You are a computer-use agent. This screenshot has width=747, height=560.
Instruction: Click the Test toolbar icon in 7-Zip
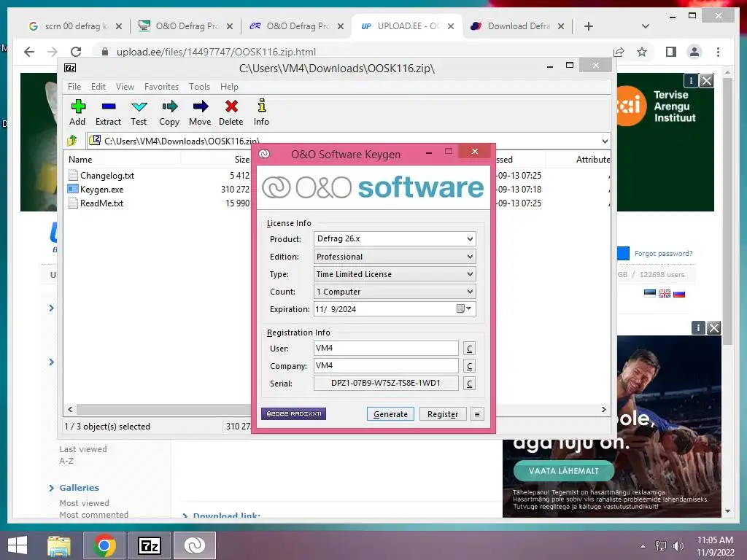(139, 113)
